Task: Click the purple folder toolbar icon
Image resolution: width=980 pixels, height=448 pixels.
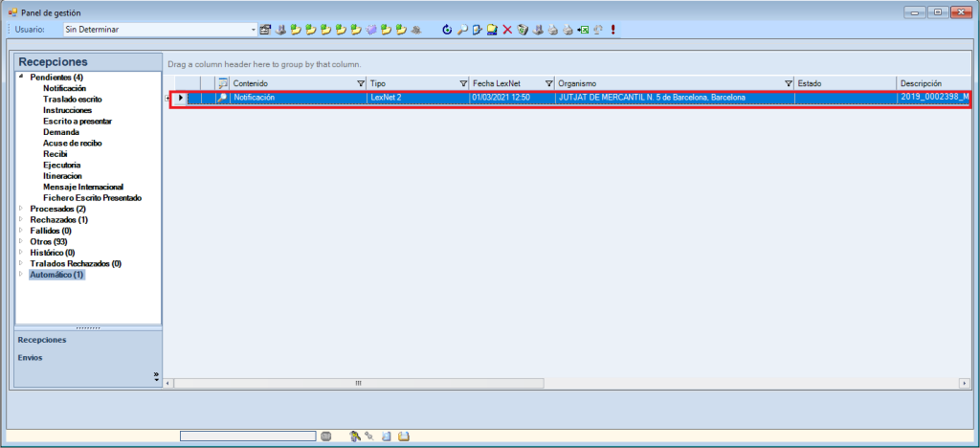Action: click(x=370, y=30)
